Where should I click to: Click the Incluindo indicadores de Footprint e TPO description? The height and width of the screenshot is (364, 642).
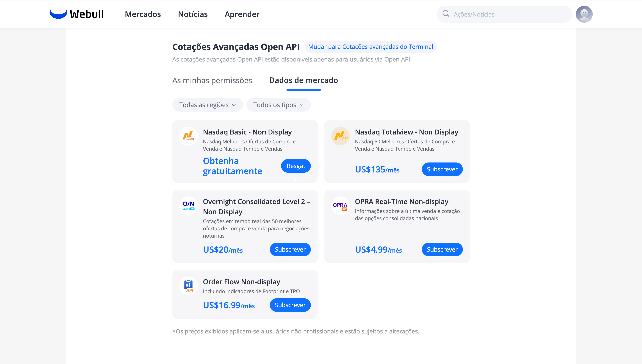tap(251, 291)
